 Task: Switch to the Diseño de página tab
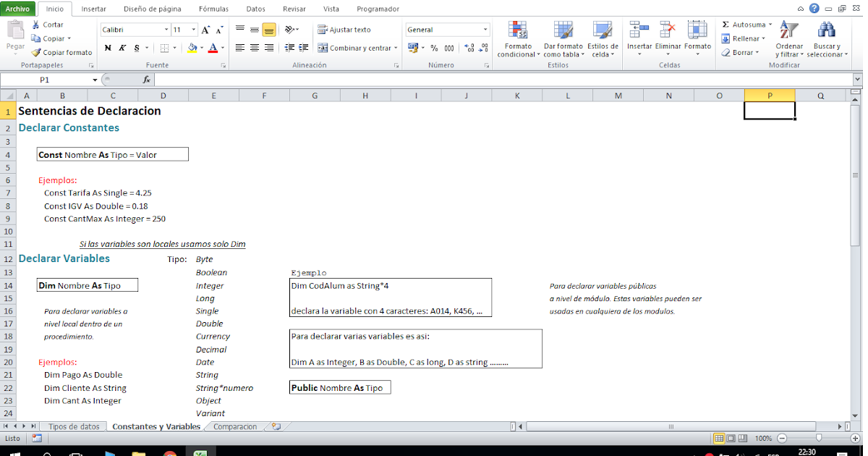tap(153, 9)
